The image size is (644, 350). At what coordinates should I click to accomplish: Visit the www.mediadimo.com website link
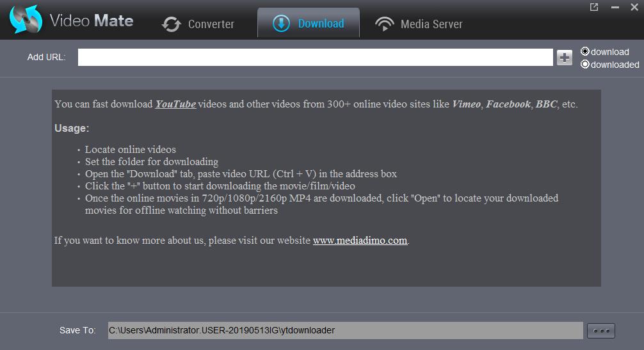[x=360, y=241]
